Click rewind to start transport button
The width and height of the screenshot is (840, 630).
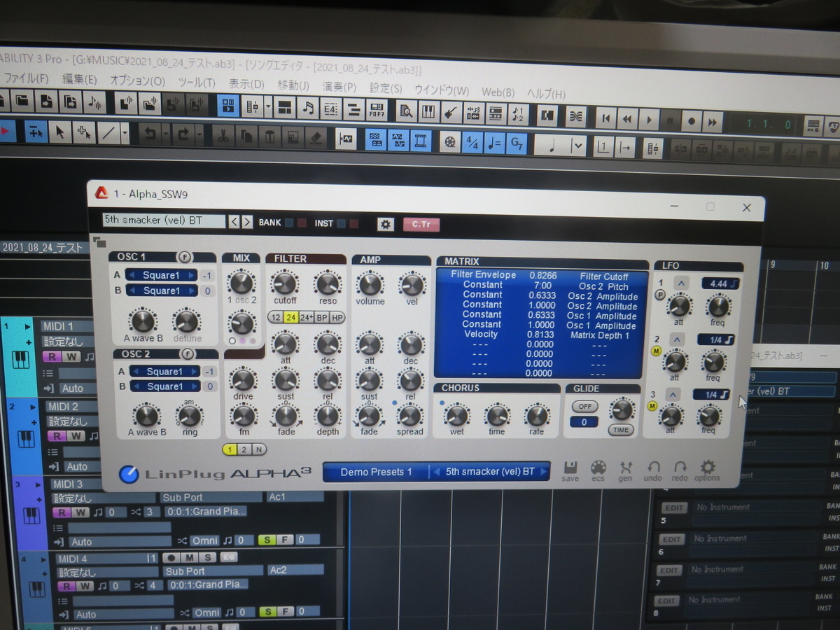coord(606,118)
